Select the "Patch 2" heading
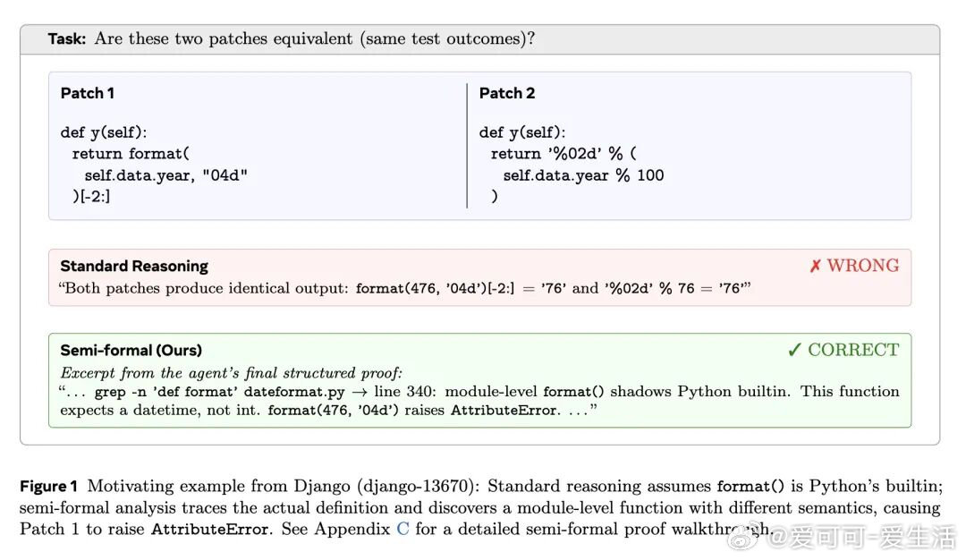The width and height of the screenshot is (966, 560). point(506,93)
